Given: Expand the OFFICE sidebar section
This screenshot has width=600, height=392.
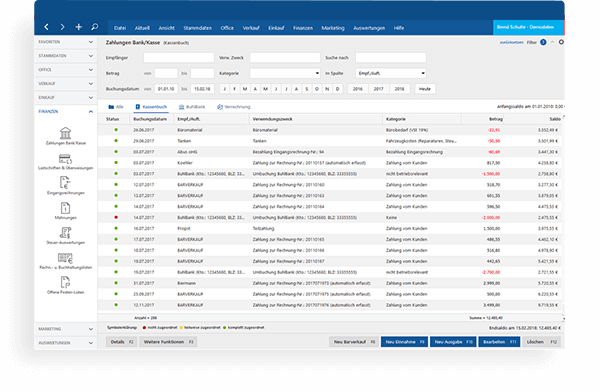Looking at the screenshot, I should coord(65,70).
